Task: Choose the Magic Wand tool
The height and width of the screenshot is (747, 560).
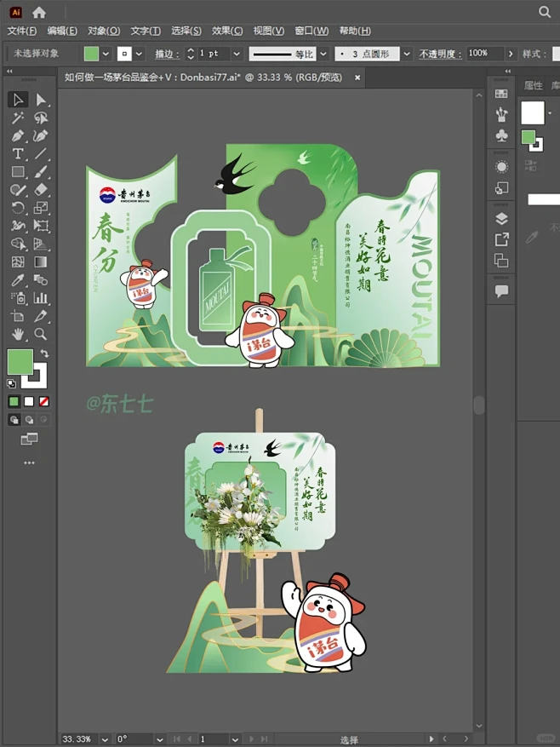Action: [18, 118]
